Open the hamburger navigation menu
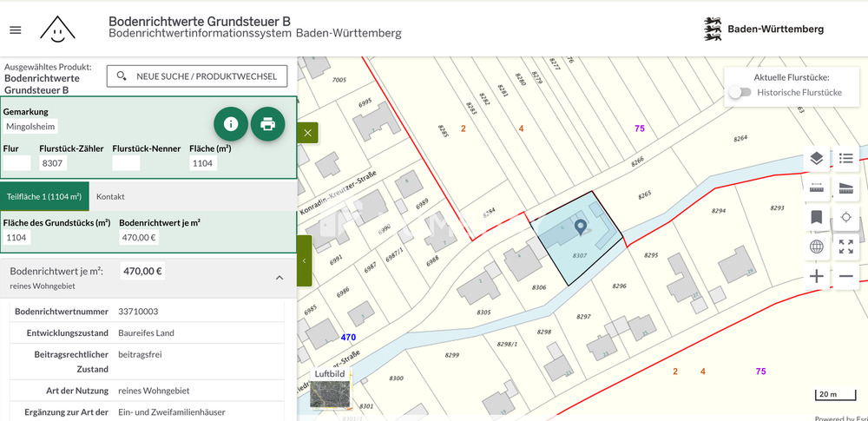The width and height of the screenshot is (868, 421). [15, 30]
